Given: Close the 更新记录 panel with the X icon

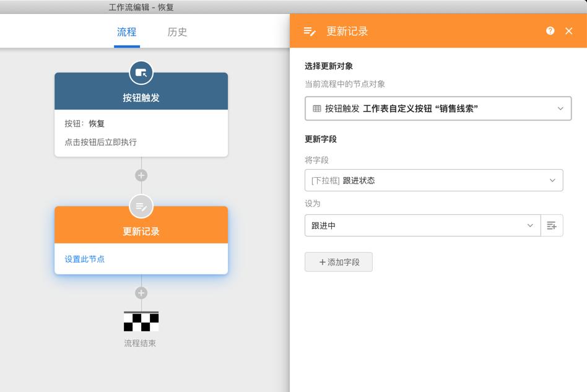Looking at the screenshot, I should pyautogui.click(x=570, y=30).
